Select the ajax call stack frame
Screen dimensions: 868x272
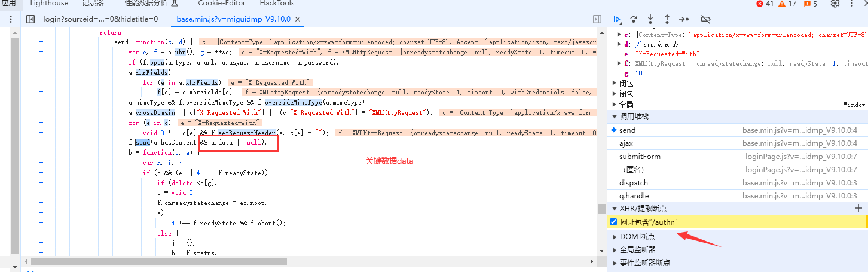point(626,143)
